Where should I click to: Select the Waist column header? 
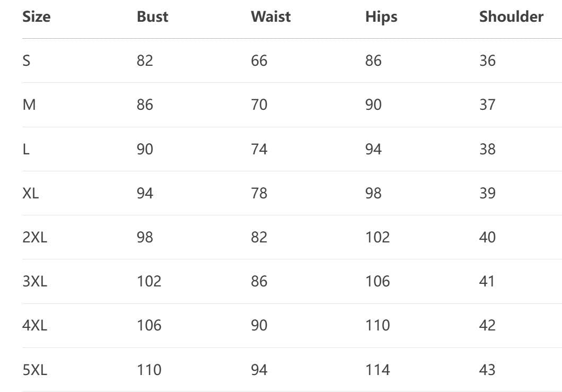[270, 17]
